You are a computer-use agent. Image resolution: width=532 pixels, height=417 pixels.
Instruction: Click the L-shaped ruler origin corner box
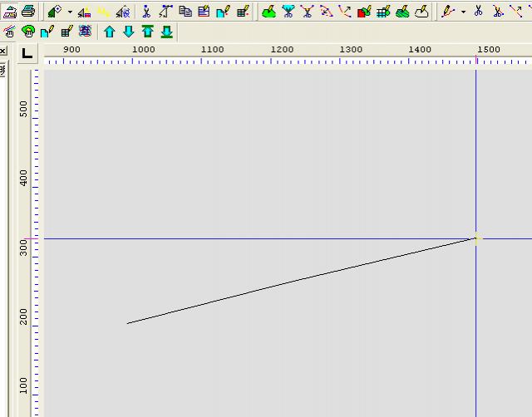pyautogui.click(x=27, y=53)
